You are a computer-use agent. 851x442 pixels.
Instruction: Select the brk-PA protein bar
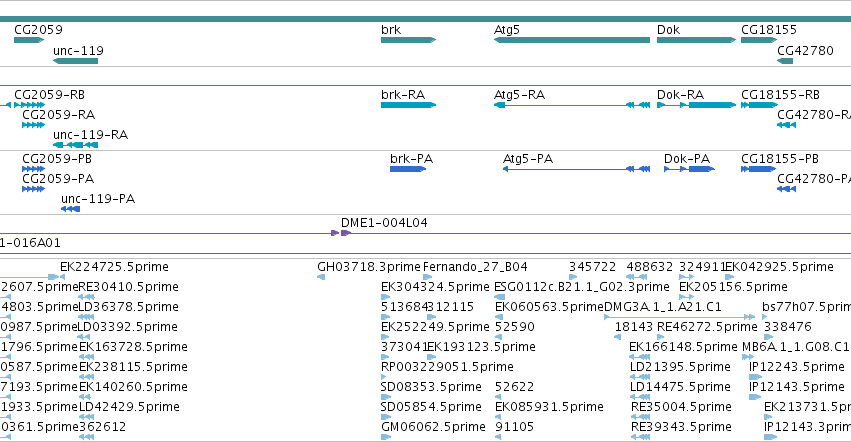(x=408, y=169)
